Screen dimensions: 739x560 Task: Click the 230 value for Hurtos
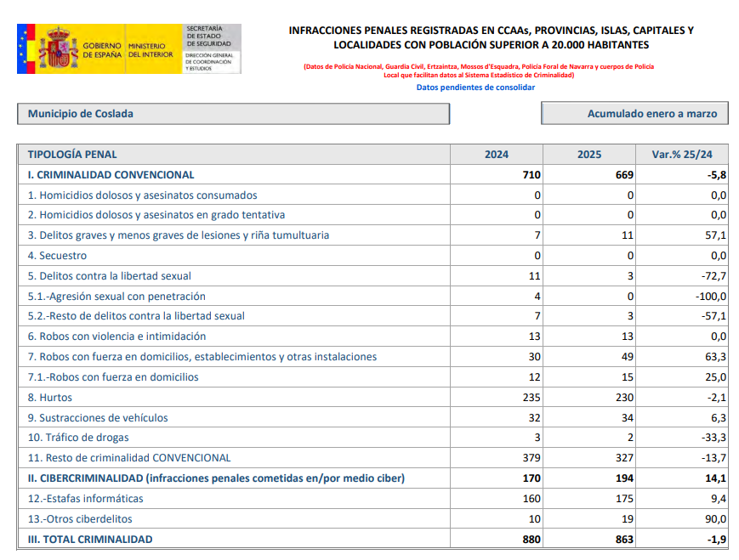point(624,397)
